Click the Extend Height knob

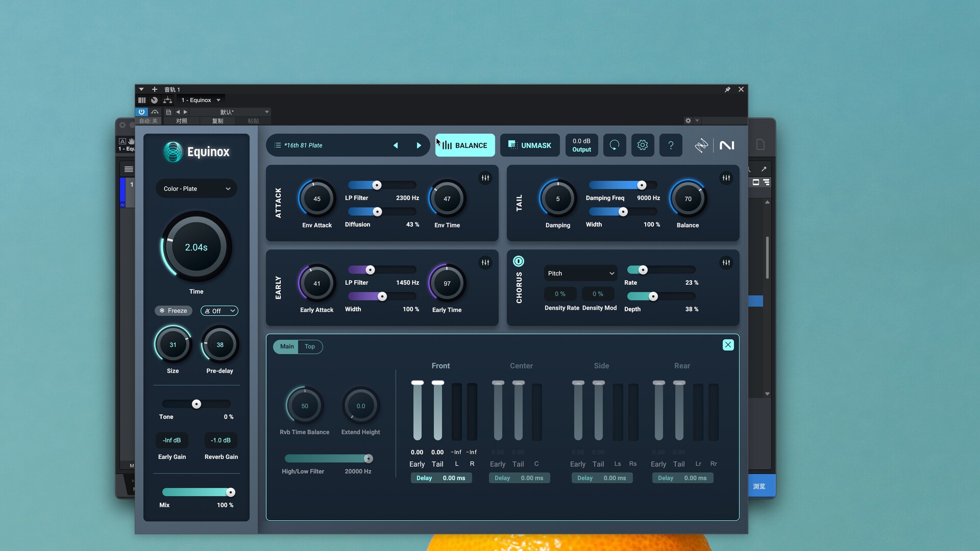tap(361, 406)
